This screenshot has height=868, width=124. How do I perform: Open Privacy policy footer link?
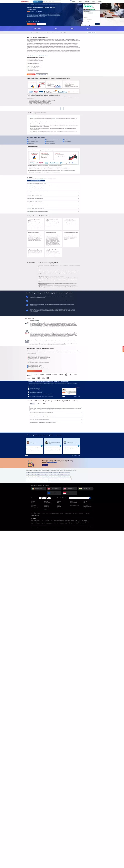(x=86, y=505)
